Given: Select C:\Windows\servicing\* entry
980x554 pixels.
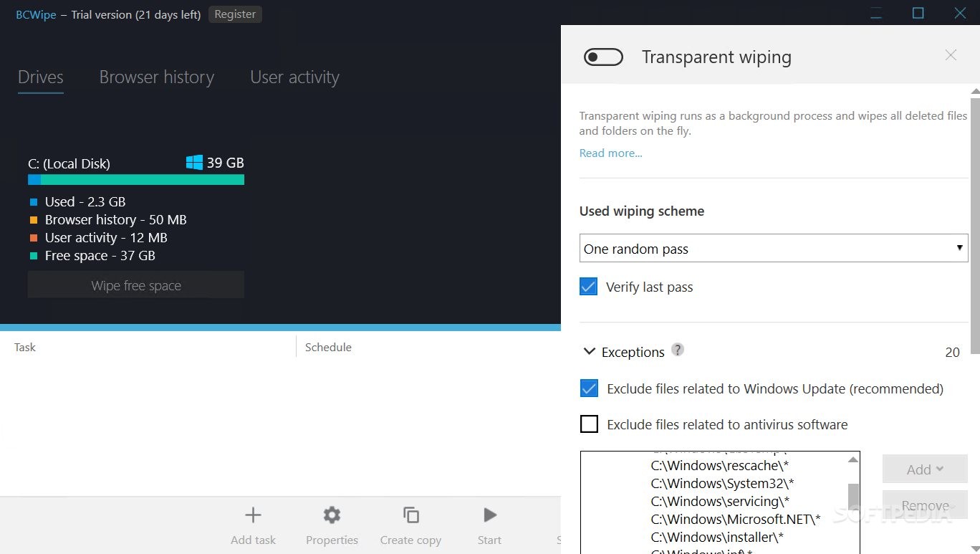Looking at the screenshot, I should click(x=720, y=501).
